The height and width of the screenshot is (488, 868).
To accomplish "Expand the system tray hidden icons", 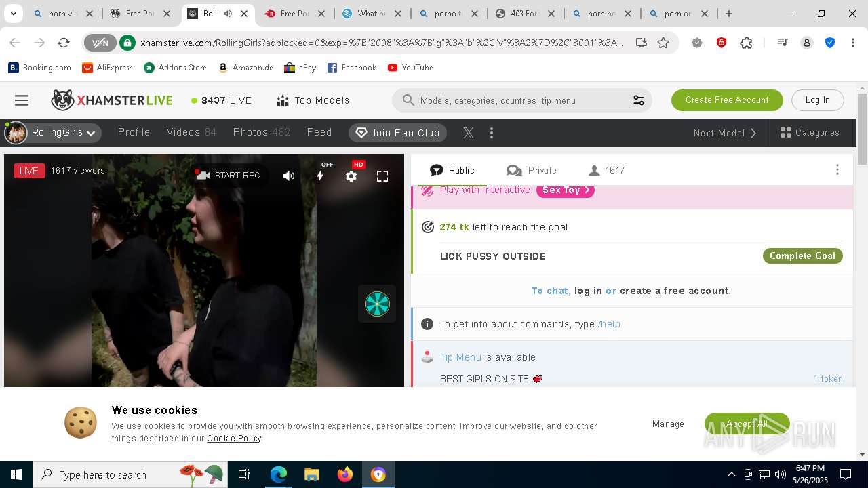I will (x=731, y=474).
